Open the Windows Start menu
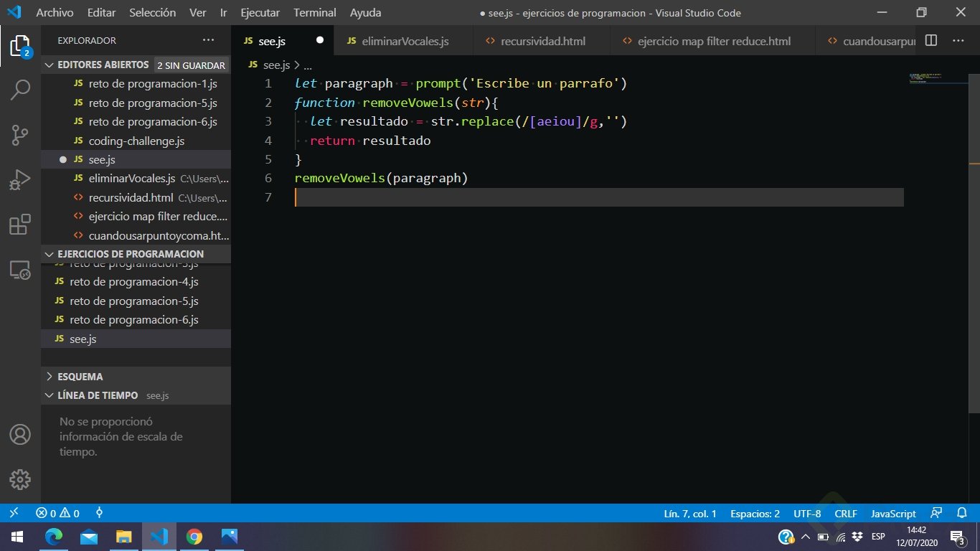 [x=17, y=537]
